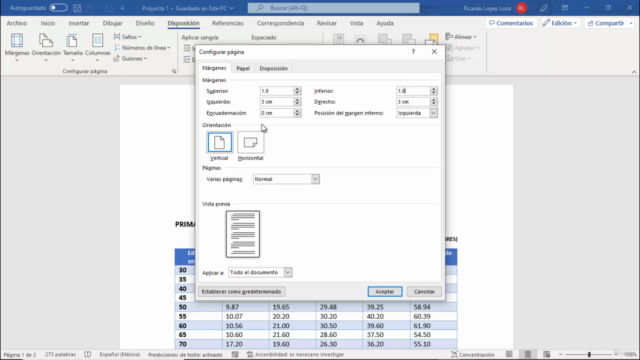This screenshot has width=640, height=360.
Task: Adjust the Inferior margin spinner
Action: coord(433,91)
